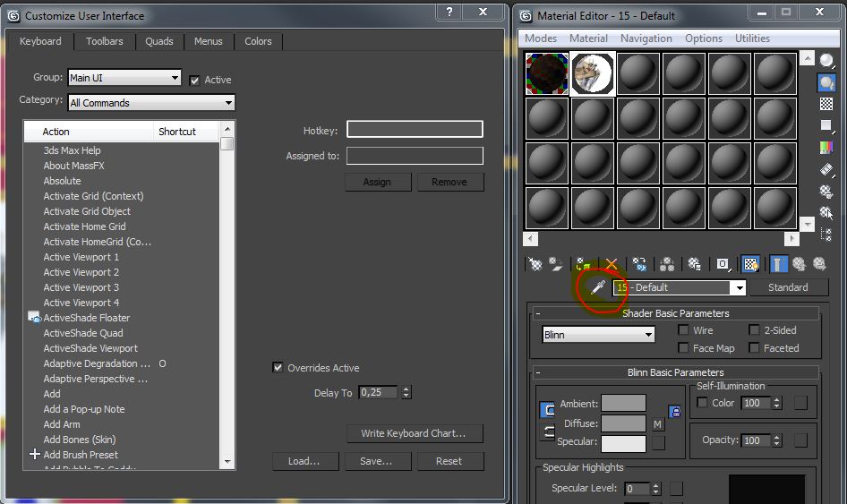
Task: Toggle the Diffuse-Specular lock button
Action: coord(547,431)
